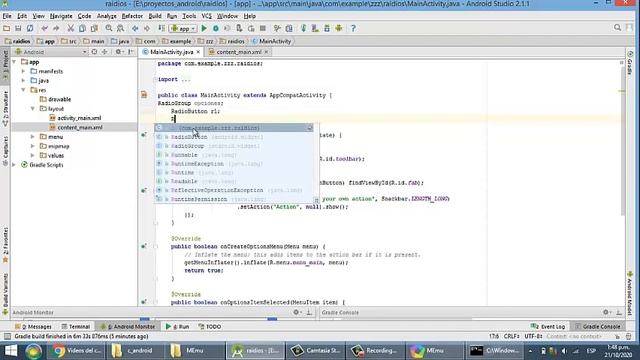Click the Make Project toolbar icon
This screenshot has width=640, height=360.
pos(162,28)
